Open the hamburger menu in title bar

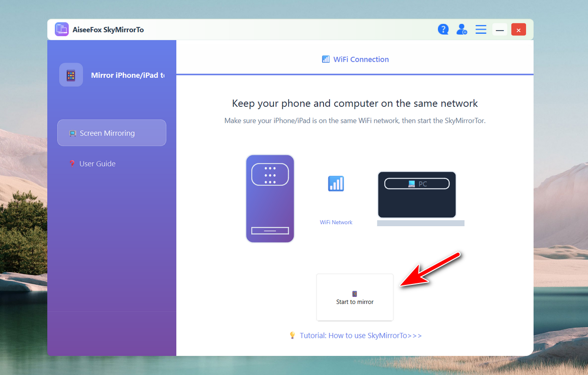coord(481,29)
